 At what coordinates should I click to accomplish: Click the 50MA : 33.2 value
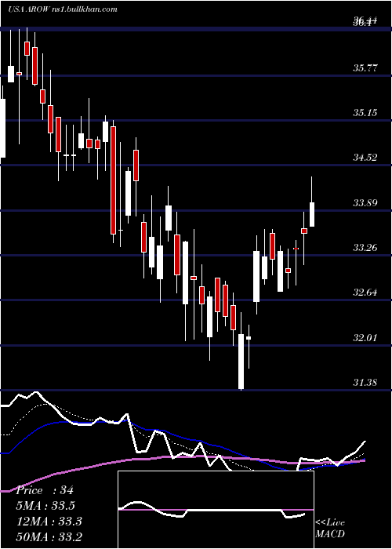pos(49,536)
